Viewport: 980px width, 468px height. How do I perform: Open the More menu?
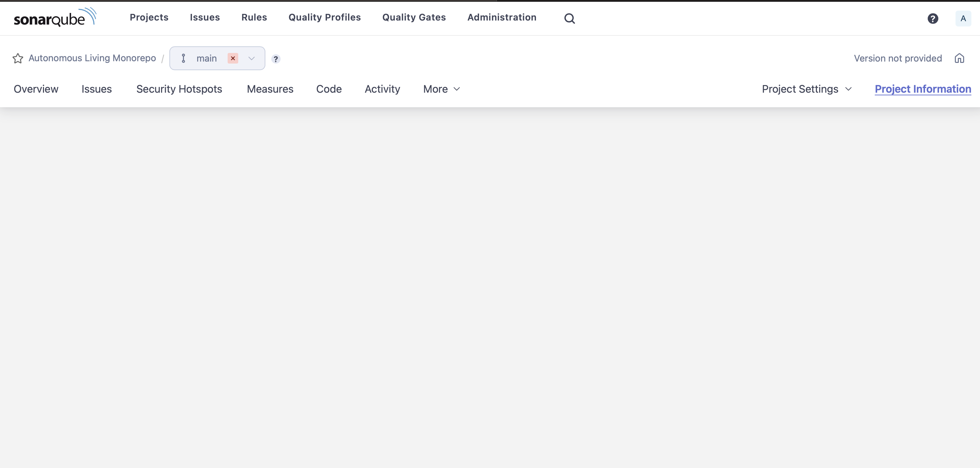[441, 89]
